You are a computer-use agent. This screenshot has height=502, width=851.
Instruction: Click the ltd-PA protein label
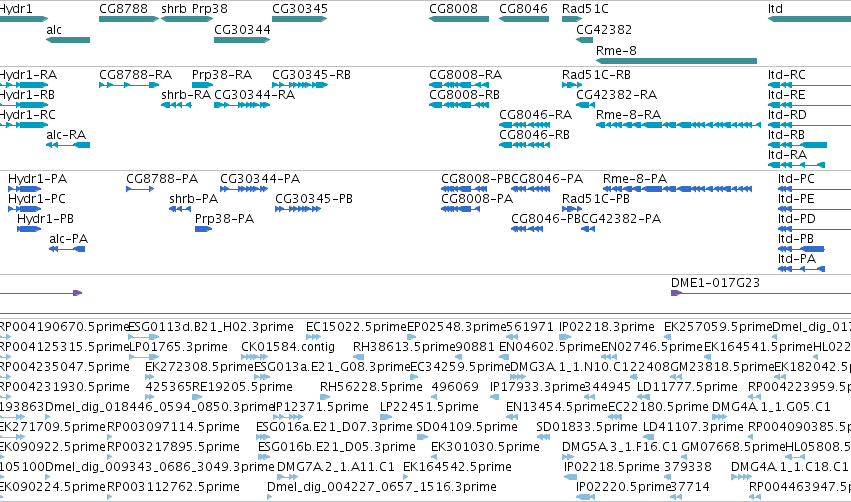(797, 259)
